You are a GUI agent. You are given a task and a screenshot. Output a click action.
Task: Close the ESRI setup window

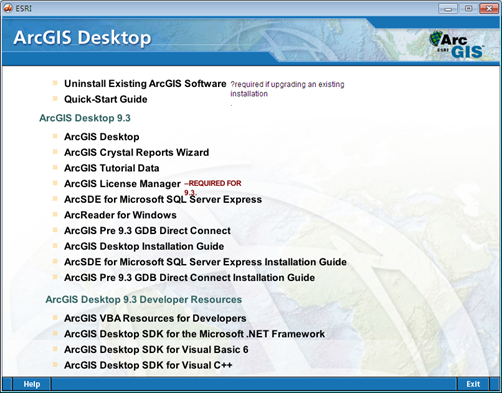(x=489, y=8)
